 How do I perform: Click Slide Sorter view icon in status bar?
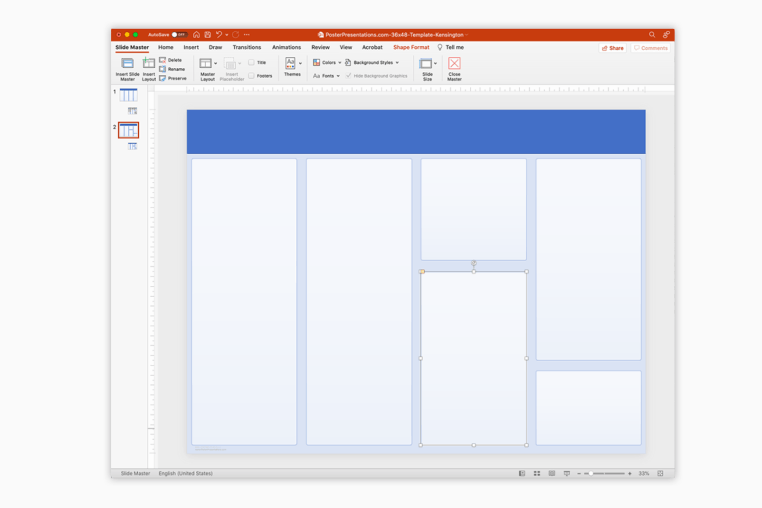[x=537, y=473]
